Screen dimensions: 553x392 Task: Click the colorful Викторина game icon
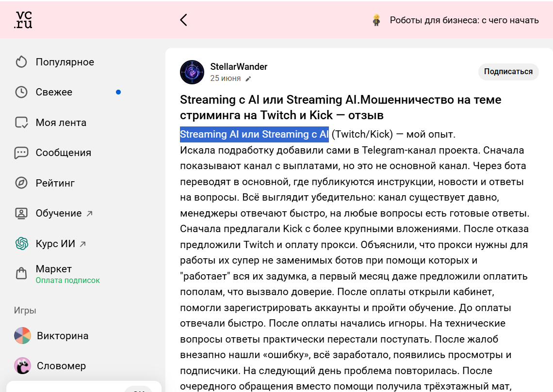[x=23, y=336]
